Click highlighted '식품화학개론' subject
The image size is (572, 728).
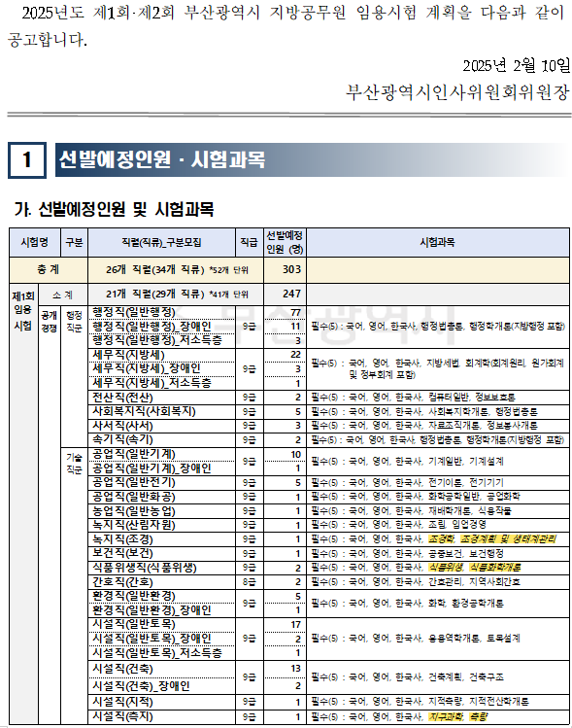click(495, 568)
